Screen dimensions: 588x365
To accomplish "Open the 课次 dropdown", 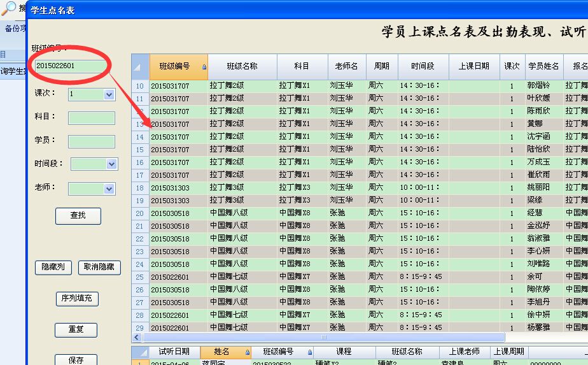I will [108, 94].
